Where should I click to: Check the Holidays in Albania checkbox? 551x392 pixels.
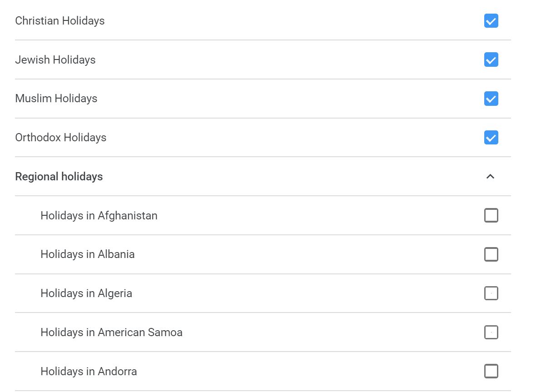(491, 254)
